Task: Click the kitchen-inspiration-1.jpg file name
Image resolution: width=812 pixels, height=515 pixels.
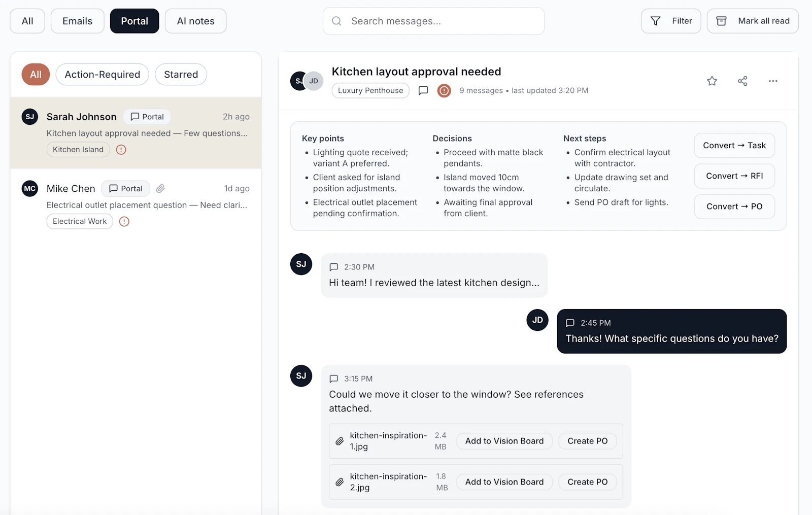Action: [388, 441]
